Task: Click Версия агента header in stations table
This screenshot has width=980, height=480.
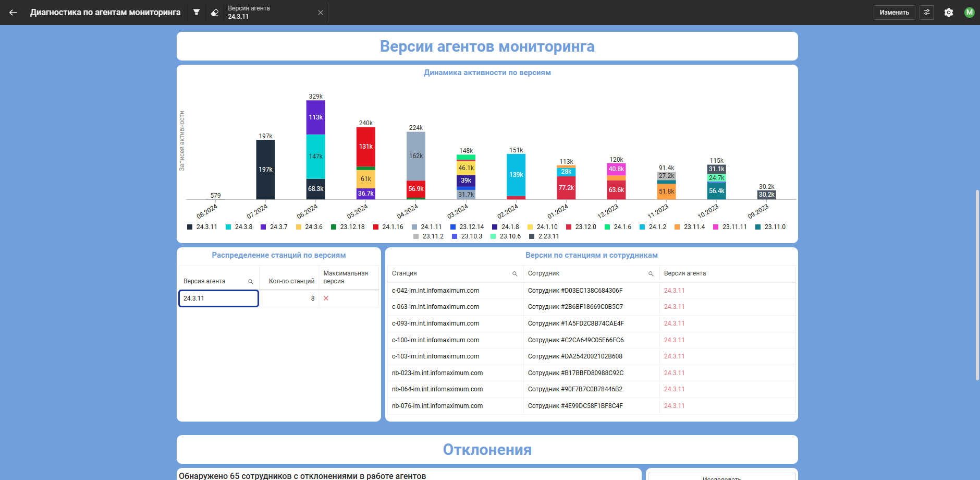Action: pos(685,273)
